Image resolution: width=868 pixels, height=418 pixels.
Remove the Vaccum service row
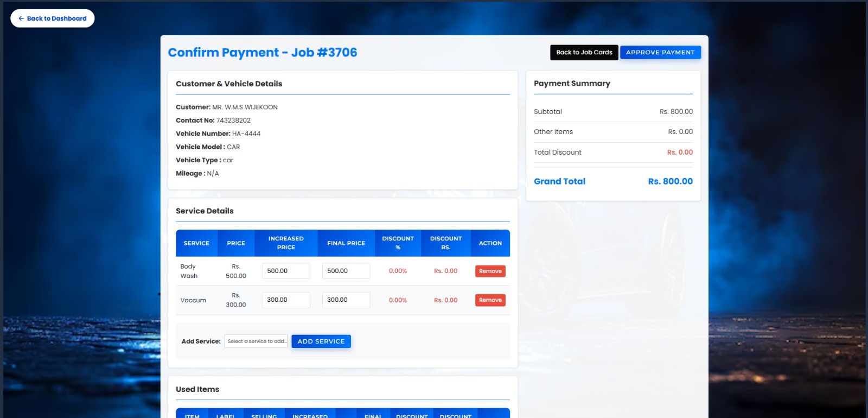[x=490, y=300]
